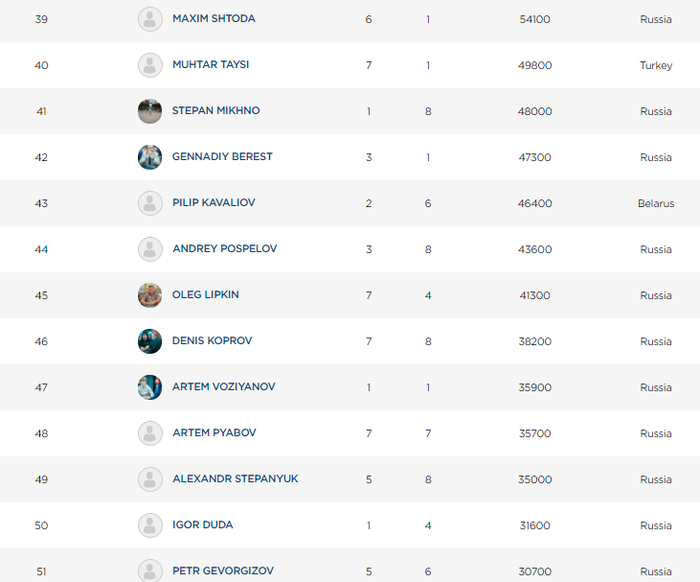
Task: Click Petr Gevorgizov's placeholder avatar icon
Action: pyautogui.click(x=150, y=570)
